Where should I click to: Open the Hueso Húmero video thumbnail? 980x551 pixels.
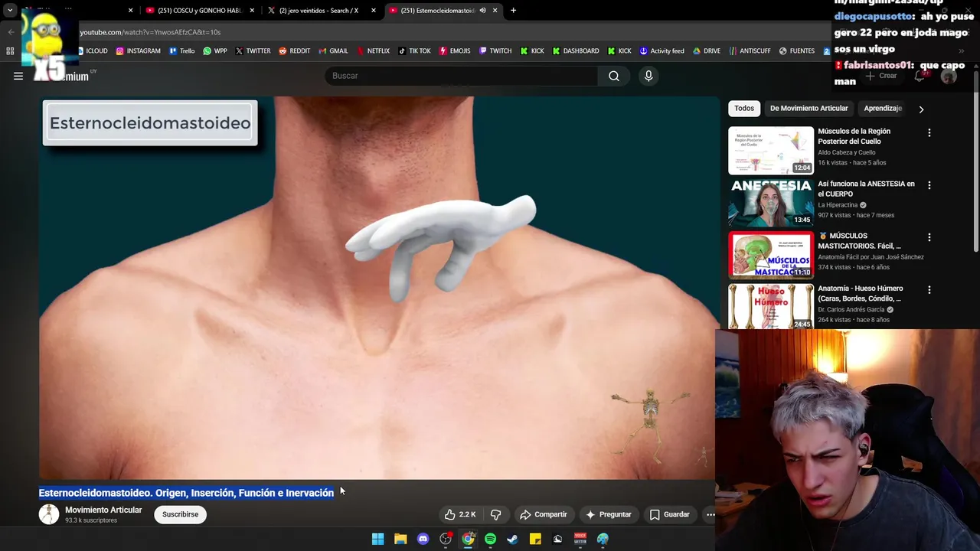(771, 306)
